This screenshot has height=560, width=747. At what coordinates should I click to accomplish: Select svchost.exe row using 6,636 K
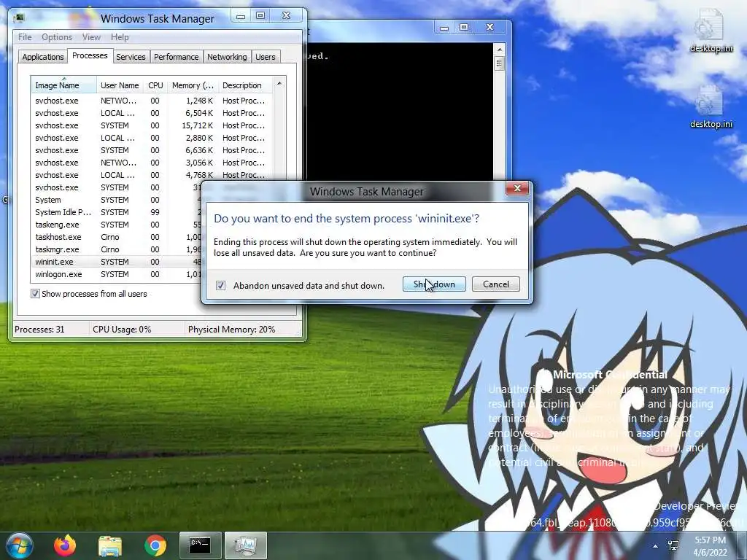point(152,150)
